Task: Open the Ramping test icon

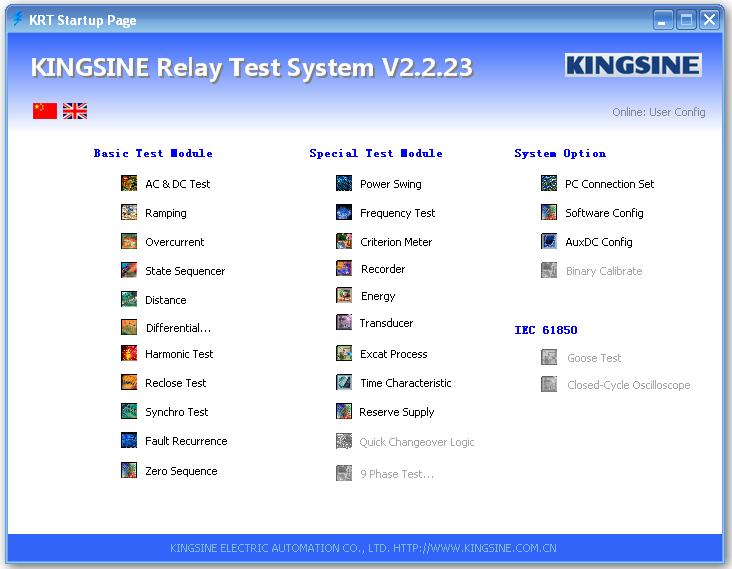Action: tap(129, 213)
